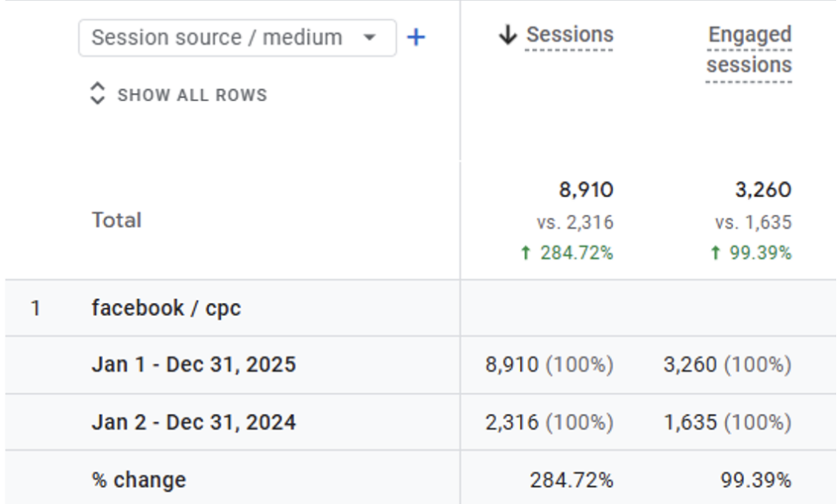This screenshot has width=837, height=504.
Task: Select the facebook / cpc row
Action: click(x=166, y=308)
